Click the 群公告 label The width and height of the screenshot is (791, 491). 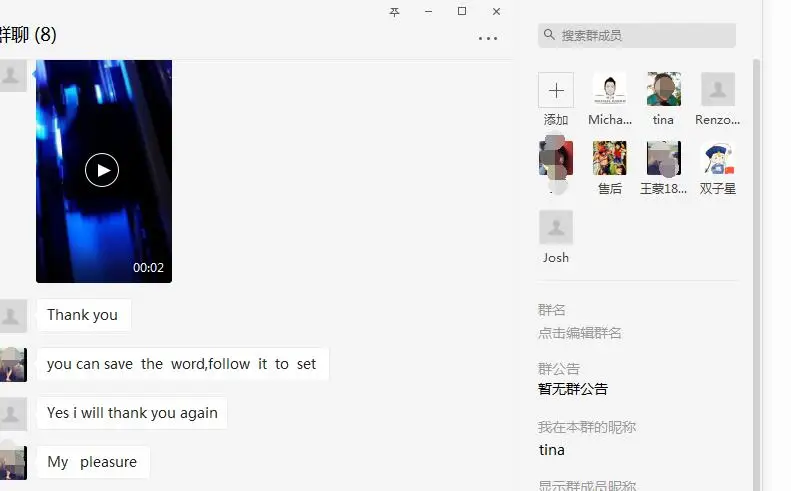pyautogui.click(x=558, y=368)
